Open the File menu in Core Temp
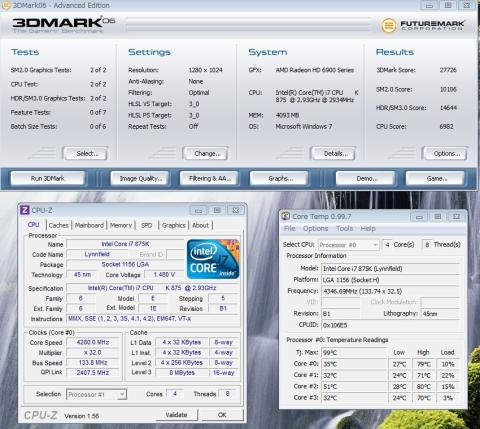Screen dimensions: 480x429 pyautogui.click(x=290, y=229)
